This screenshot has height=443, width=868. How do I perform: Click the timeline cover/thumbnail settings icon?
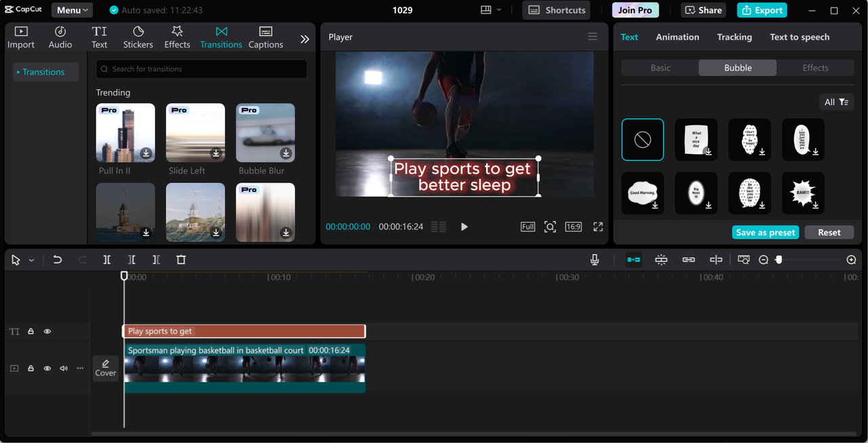(744, 260)
